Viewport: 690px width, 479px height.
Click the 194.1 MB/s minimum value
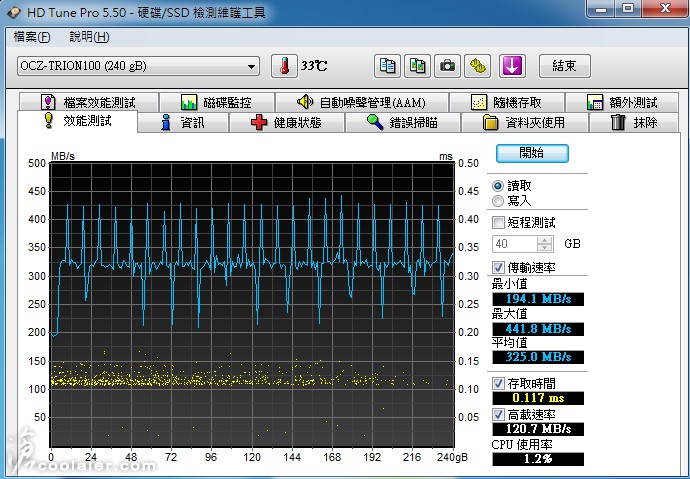click(x=538, y=299)
